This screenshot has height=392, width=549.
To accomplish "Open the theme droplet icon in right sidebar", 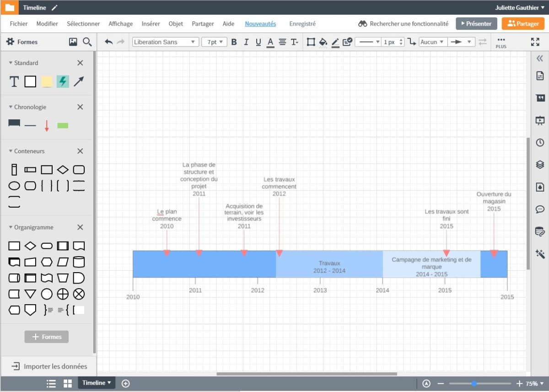I will pyautogui.click(x=540, y=187).
